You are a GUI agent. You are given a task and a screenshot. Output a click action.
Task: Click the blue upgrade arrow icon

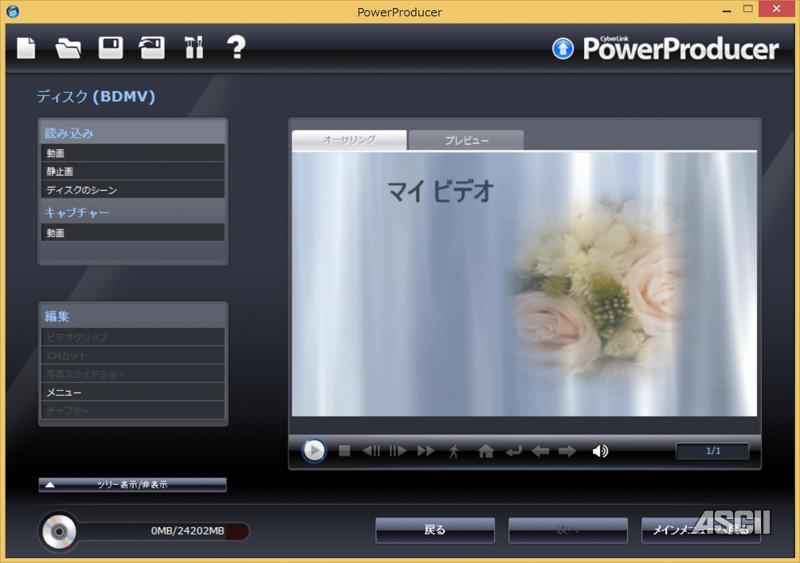[563, 49]
